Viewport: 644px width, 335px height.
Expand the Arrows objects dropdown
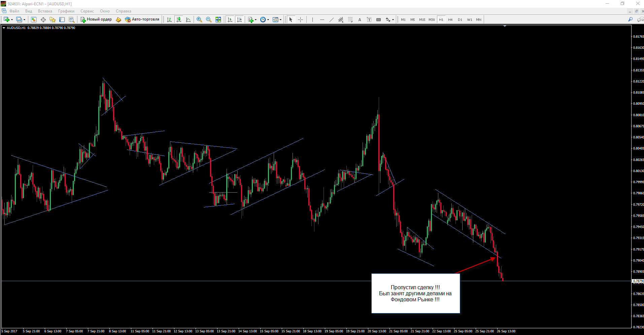click(x=393, y=20)
